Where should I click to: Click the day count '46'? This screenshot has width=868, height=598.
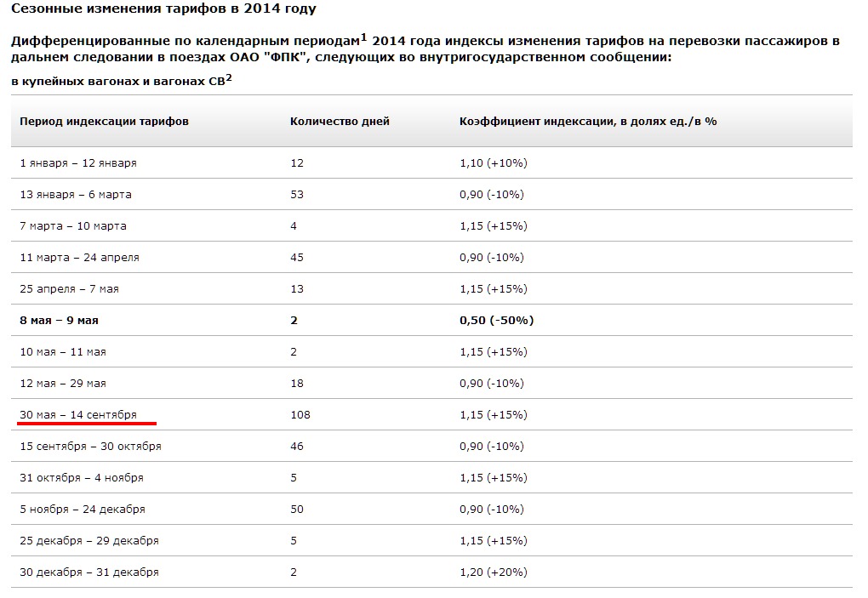click(x=297, y=447)
